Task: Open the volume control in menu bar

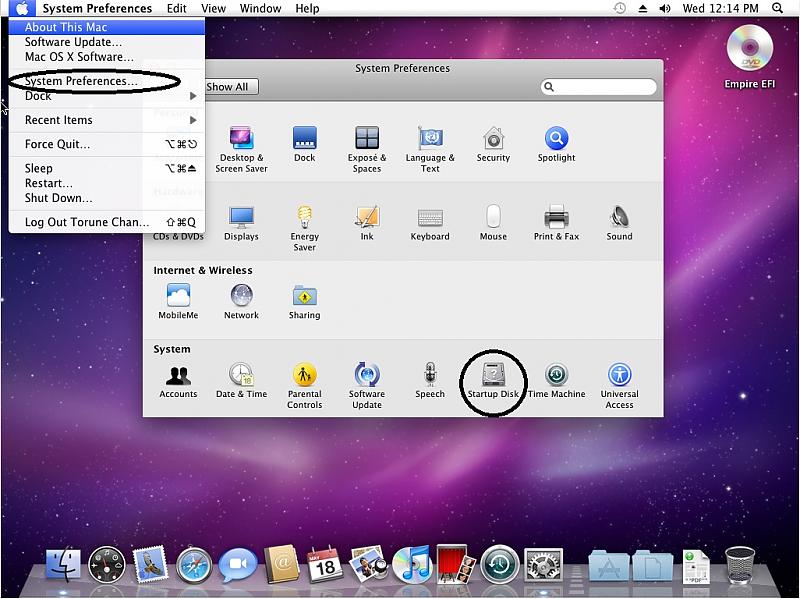Action: pyautogui.click(x=664, y=8)
